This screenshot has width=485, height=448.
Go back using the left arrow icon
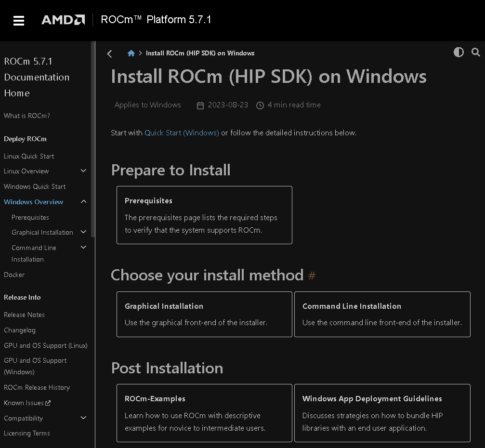(x=109, y=53)
